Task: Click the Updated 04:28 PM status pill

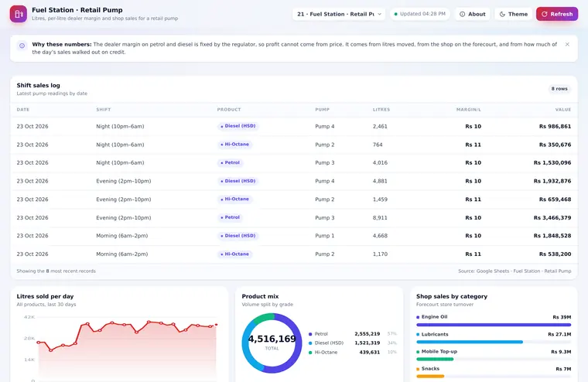Action: pos(419,14)
